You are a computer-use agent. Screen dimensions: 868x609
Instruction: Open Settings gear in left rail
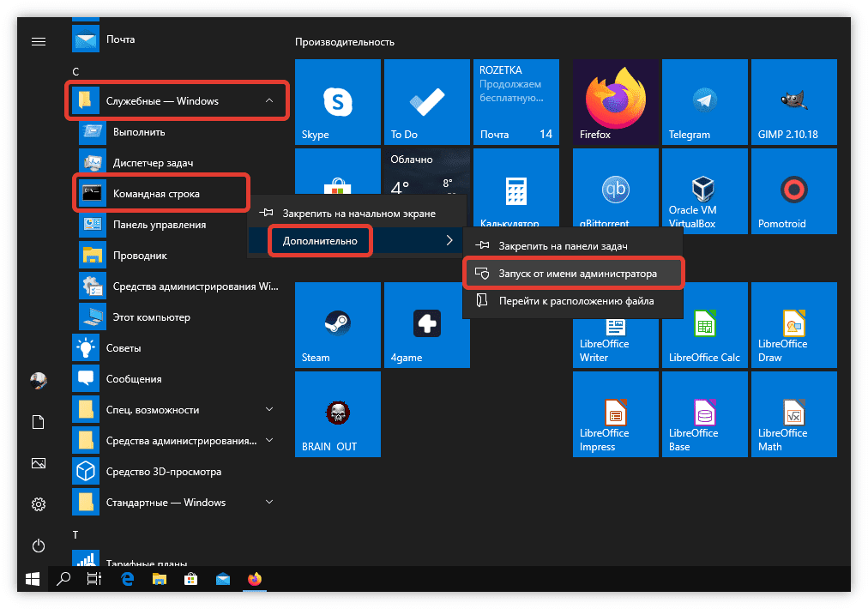point(39,504)
